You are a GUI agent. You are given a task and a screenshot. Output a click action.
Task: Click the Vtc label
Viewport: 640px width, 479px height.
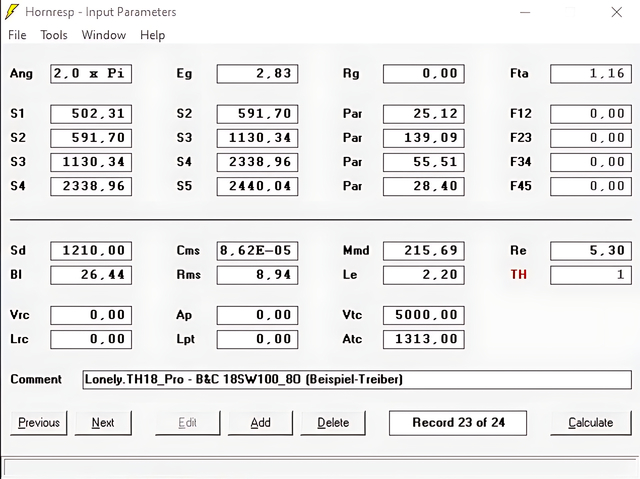352,315
